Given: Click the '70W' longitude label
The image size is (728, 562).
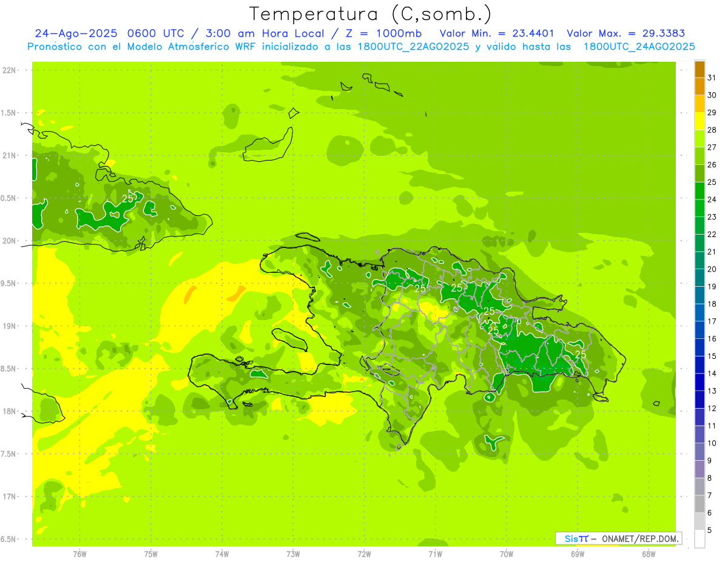Looking at the screenshot, I should pos(507,554).
